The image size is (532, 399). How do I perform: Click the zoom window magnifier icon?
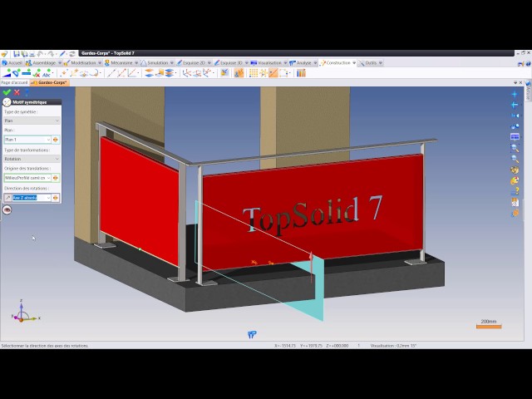tap(515, 148)
